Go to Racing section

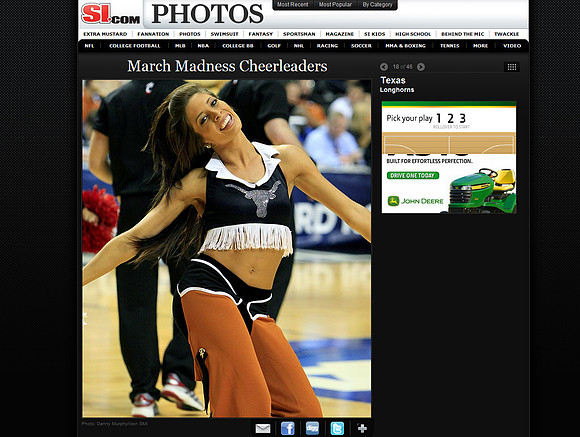327,46
